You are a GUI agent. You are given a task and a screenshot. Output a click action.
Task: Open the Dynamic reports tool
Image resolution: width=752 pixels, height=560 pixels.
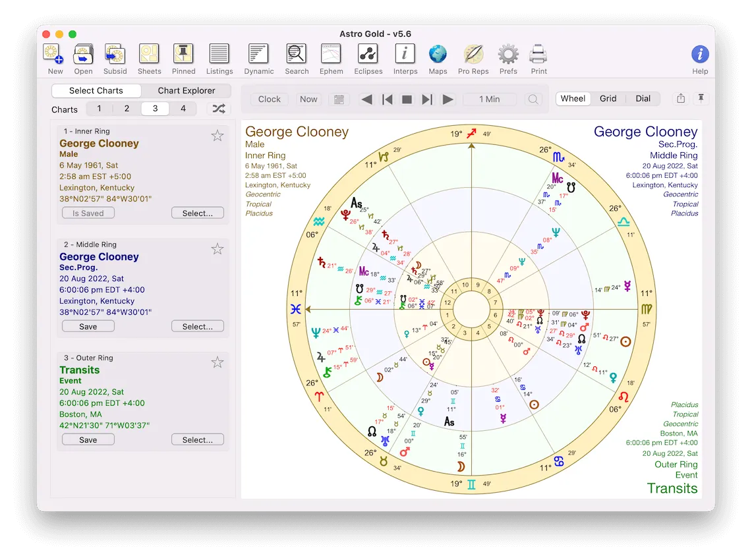[x=258, y=58]
